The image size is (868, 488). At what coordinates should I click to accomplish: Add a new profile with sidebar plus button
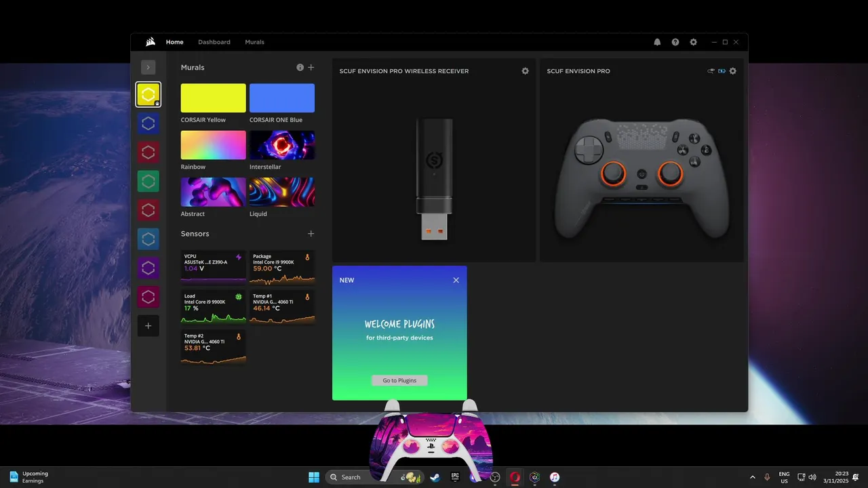(149, 325)
